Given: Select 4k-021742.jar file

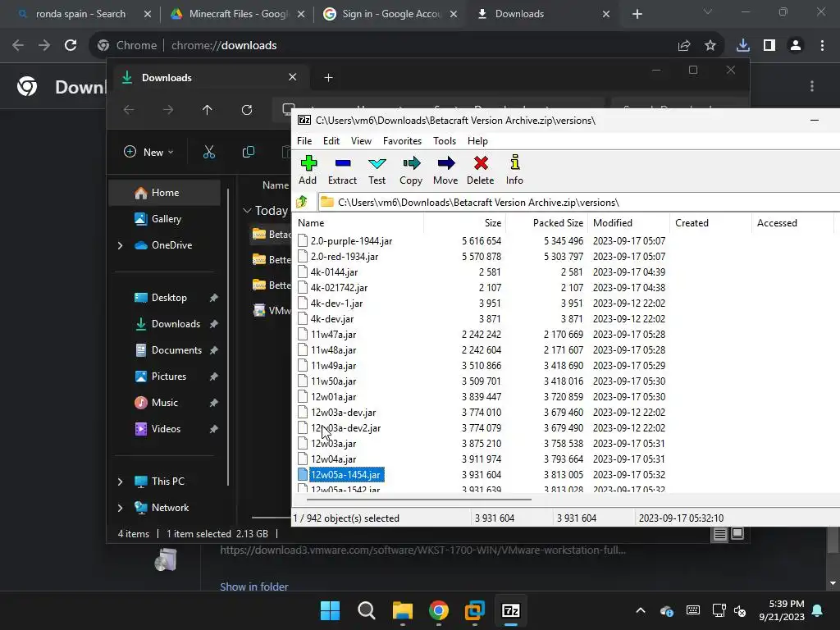Looking at the screenshot, I should pyautogui.click(x=339, y=288).
